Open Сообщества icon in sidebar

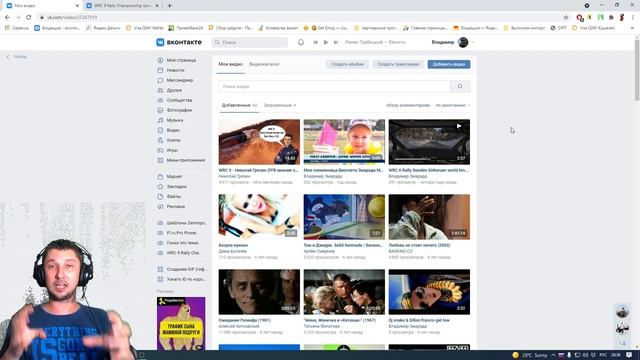click(x=160, y=100)
